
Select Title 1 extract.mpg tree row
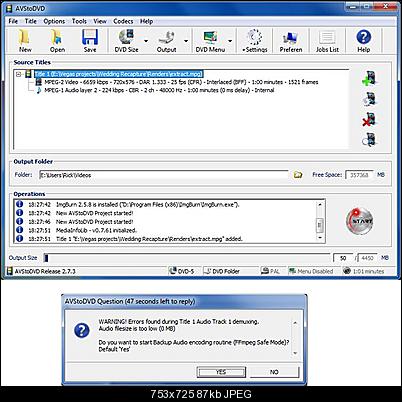(119, 74)
